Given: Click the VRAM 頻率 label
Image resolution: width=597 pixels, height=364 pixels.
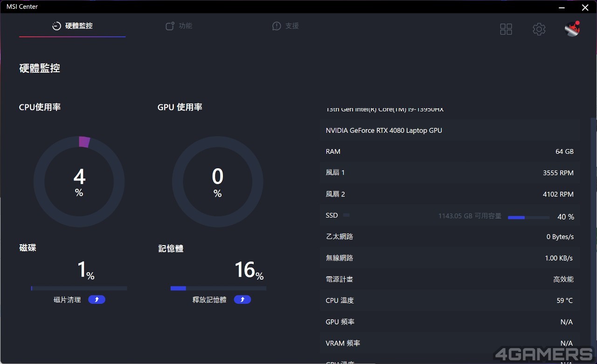Looking at the screenshot, I should (x=343, y=343).
